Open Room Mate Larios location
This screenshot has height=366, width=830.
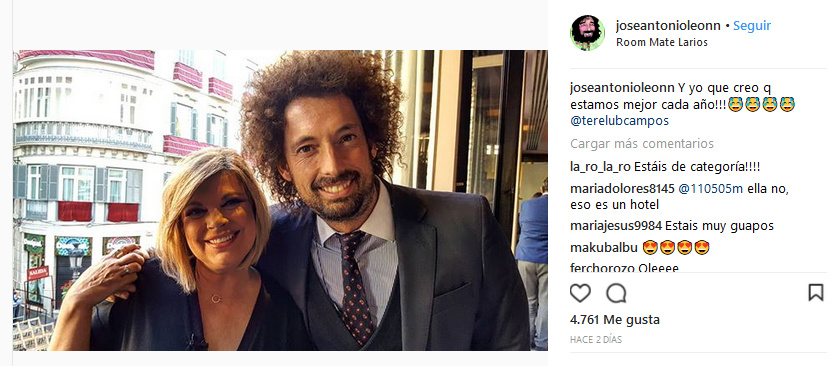(x=662, y=42)
